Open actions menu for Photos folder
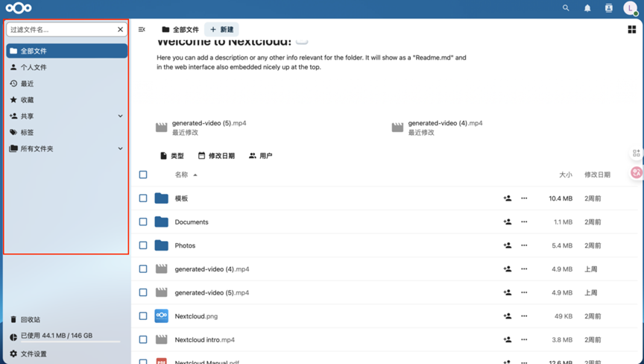The width and height of the screenshot is (644, 364). point(524,245)
